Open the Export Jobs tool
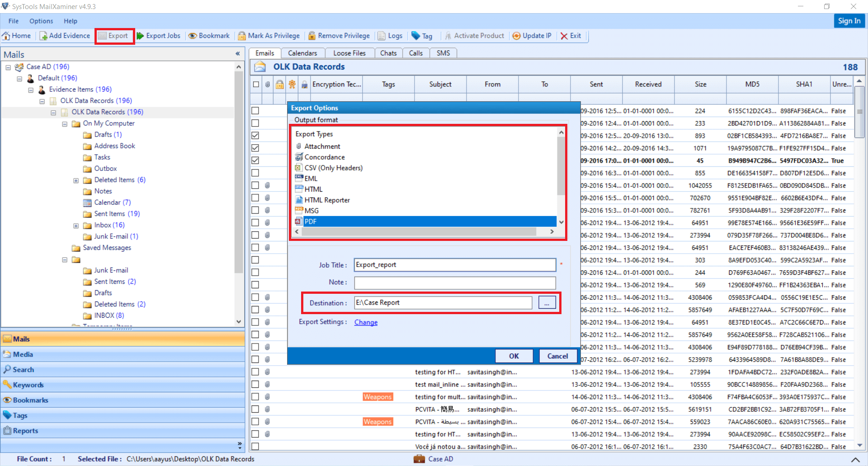Image resolution: width=868 pixels, height=466 pixels. click(x=159, y=36)
